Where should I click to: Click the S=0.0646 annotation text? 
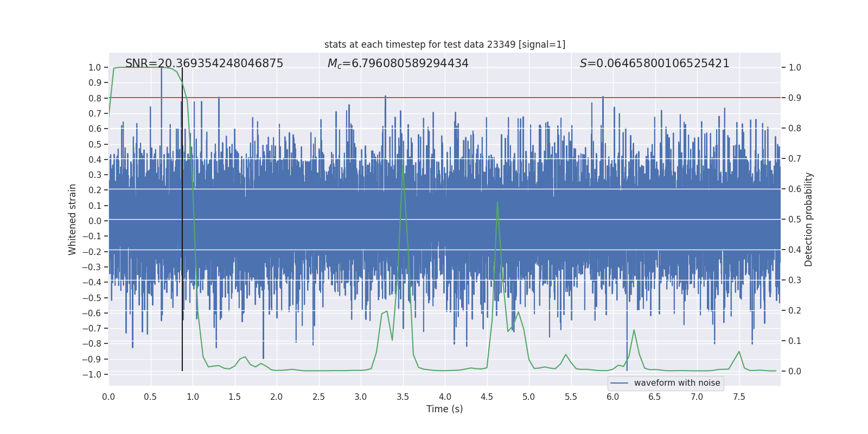pos(654,63)
